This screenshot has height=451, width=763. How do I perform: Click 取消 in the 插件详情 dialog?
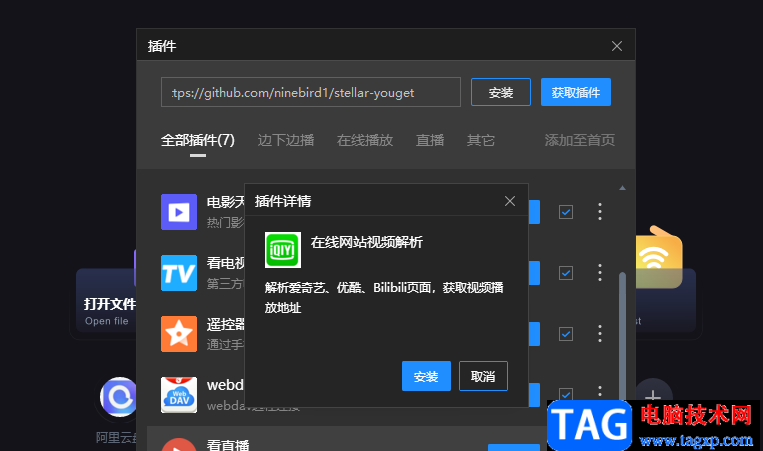(x=483, y=376)
